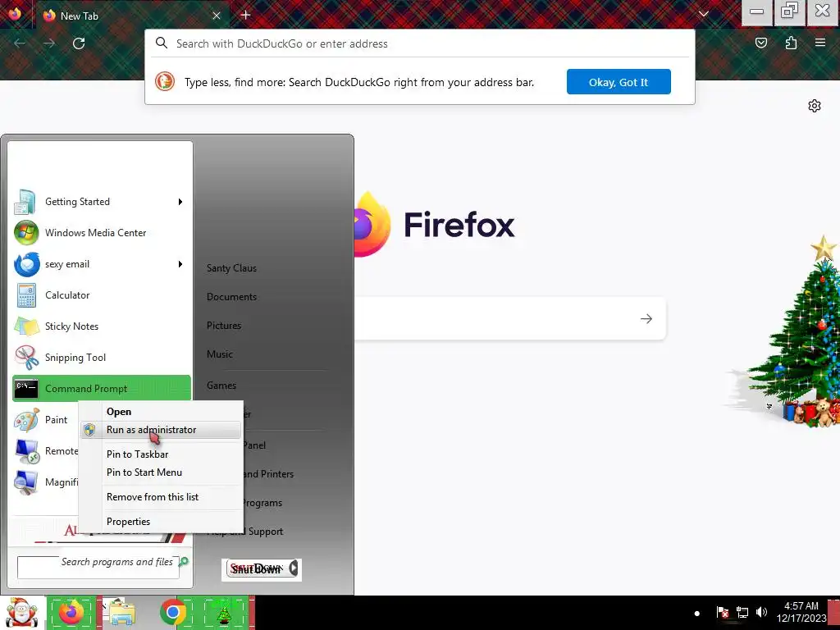The height and width of the screenshot is (630, 840).
Task: Open the Shut Down options arrow
Action: (x=294, y=568)
